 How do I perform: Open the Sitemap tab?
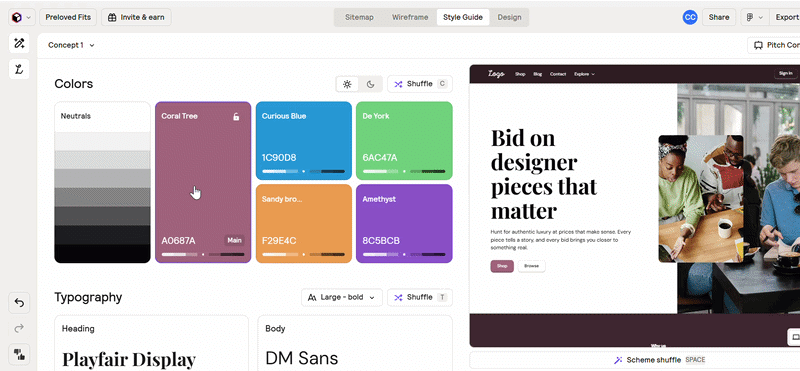tap(359, 17)
